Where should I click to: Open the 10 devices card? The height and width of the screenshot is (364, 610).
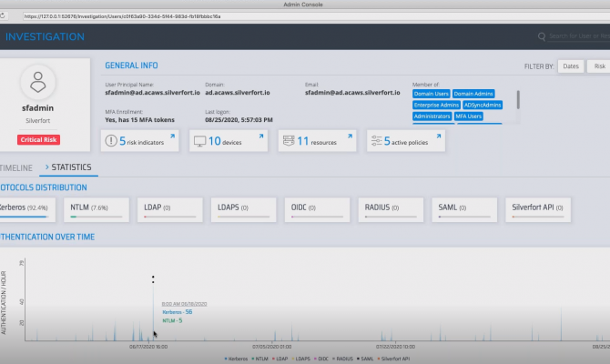(x=229, y=141)
